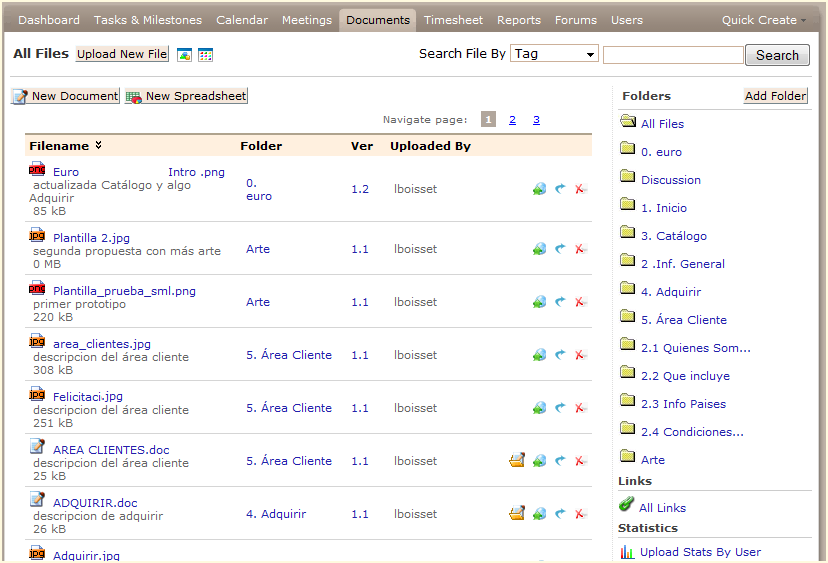828x563 pixels.
Task: Open the edit icon for AREA CLIENTES.doc
Action: (516, 461)
